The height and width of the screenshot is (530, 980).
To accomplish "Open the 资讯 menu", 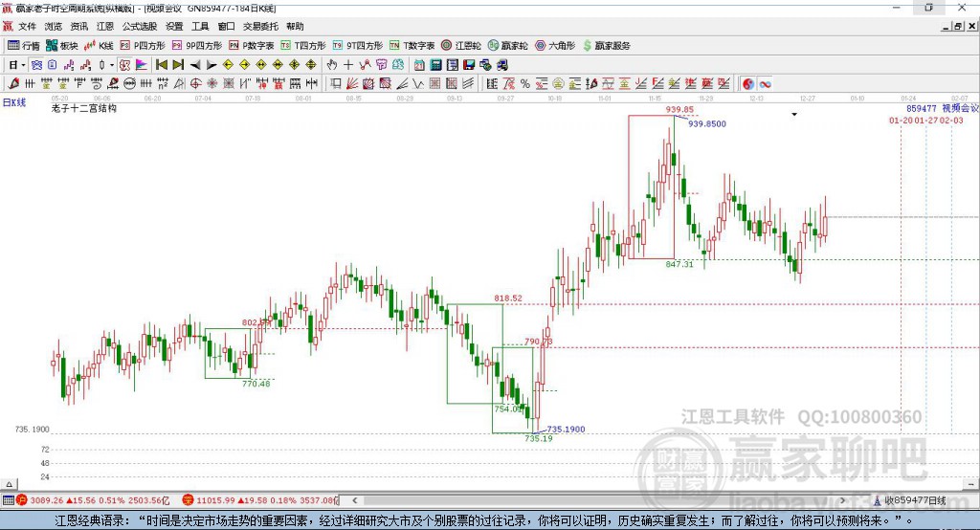I will [79, 26].
